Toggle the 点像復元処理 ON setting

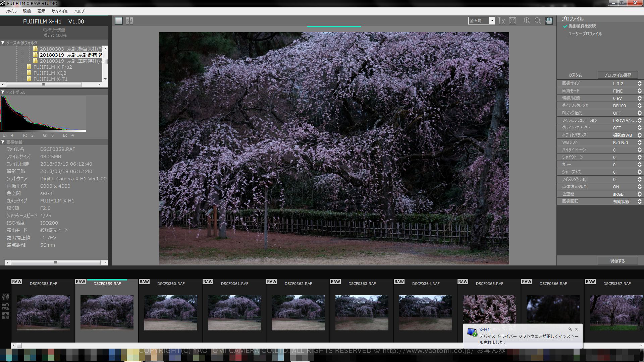[x=600, y=187]
